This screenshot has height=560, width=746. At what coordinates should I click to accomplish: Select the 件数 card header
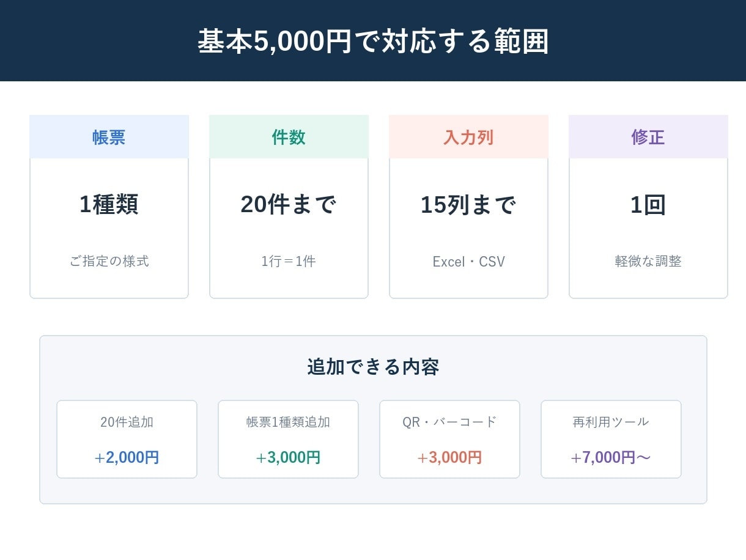(x=289, y=137)
